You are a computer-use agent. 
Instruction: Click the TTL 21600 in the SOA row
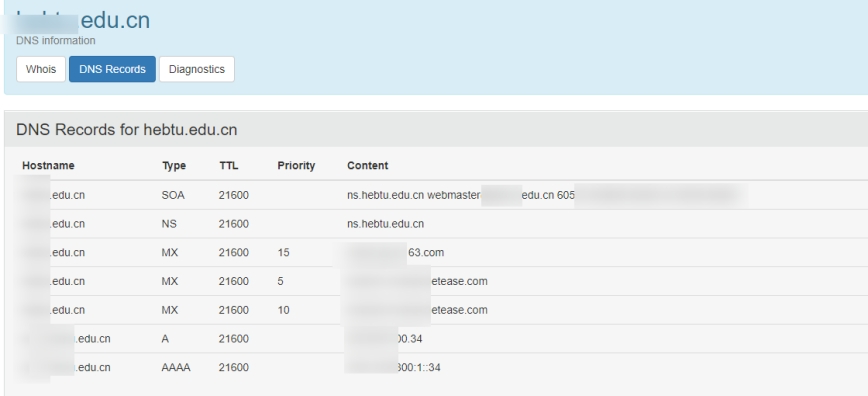click(x=234, y=195)
